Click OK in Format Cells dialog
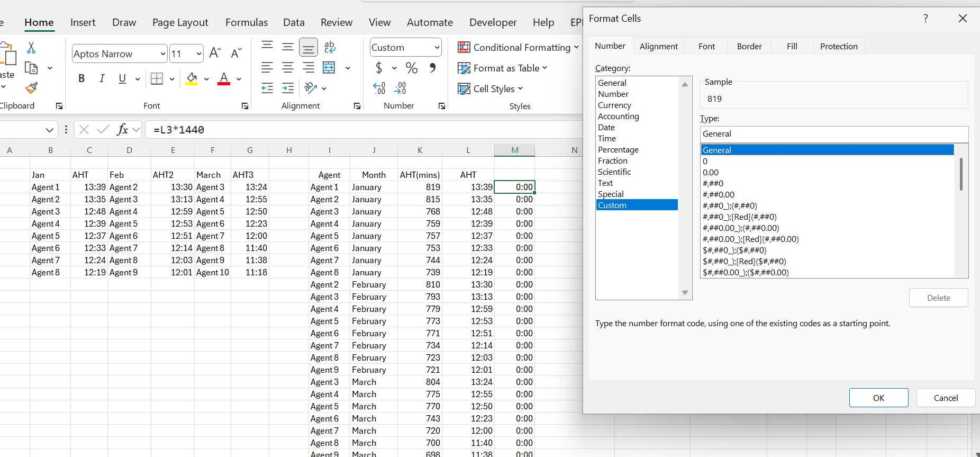Viewport: 980px width, 457px height. 878,398
